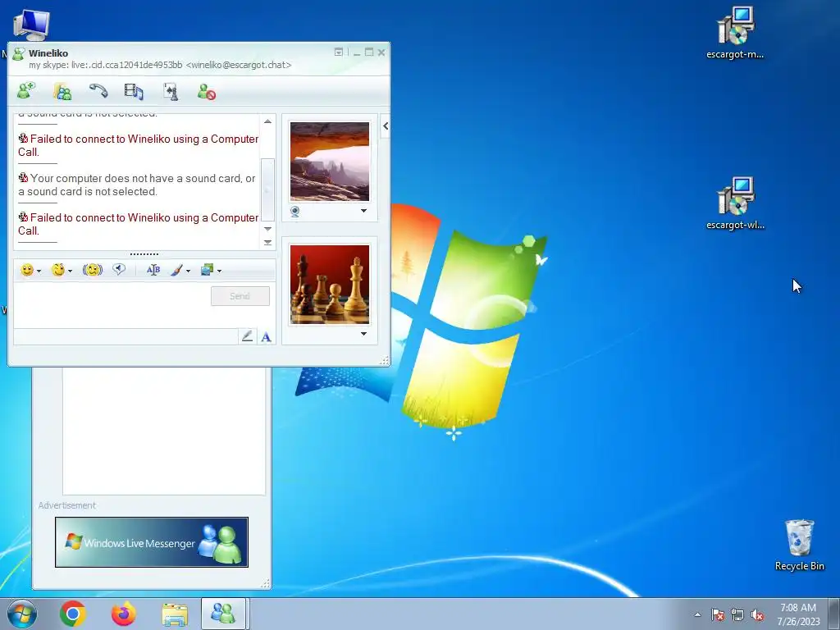This screenshot has width=840, height=630.
Task: Open the show menu button in title bar
Action: [339, 52]
